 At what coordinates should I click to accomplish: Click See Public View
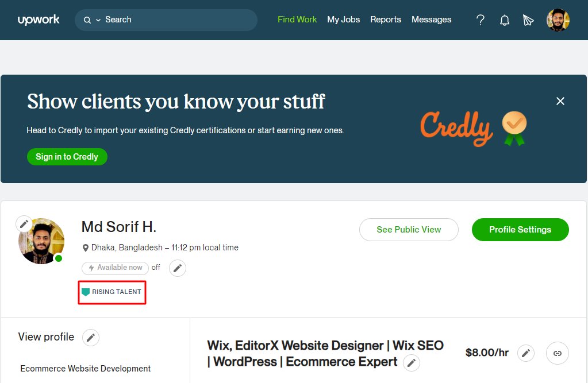[409, 230]
